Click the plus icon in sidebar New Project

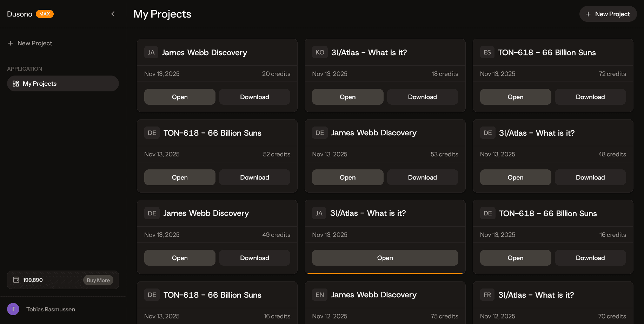[11, 43]
